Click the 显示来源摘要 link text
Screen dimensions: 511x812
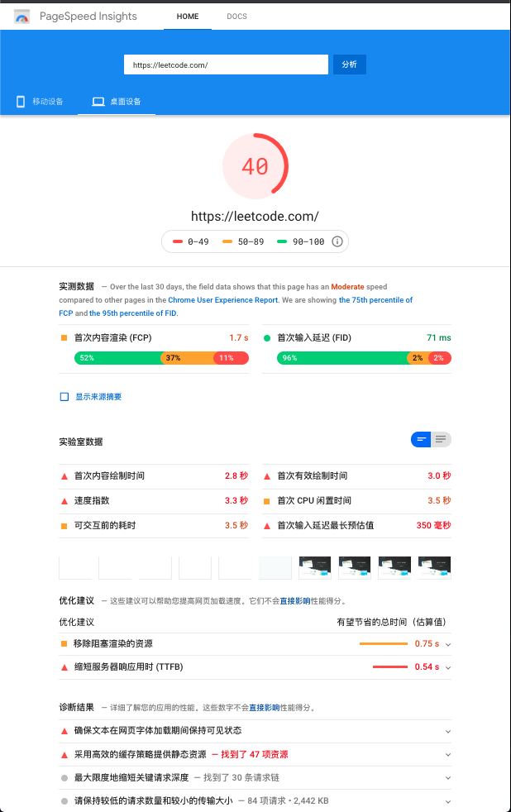[x=98, y=397]
